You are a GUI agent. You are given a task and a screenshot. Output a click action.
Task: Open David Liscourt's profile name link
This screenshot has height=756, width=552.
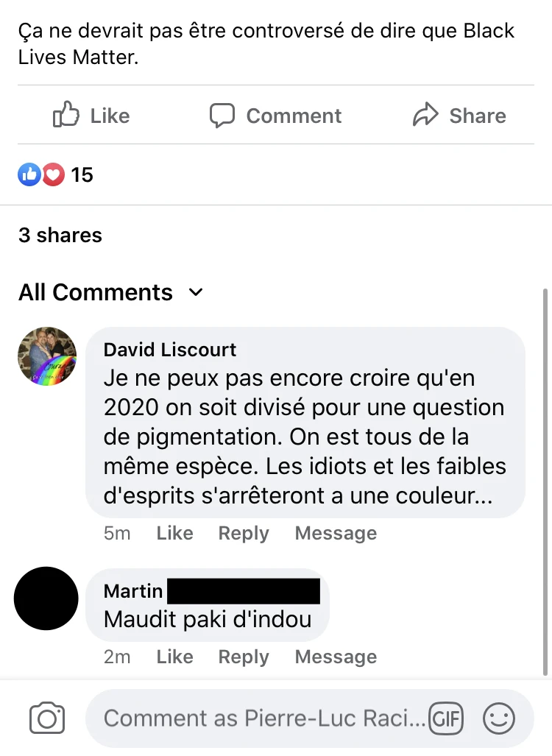coord(170,350)
